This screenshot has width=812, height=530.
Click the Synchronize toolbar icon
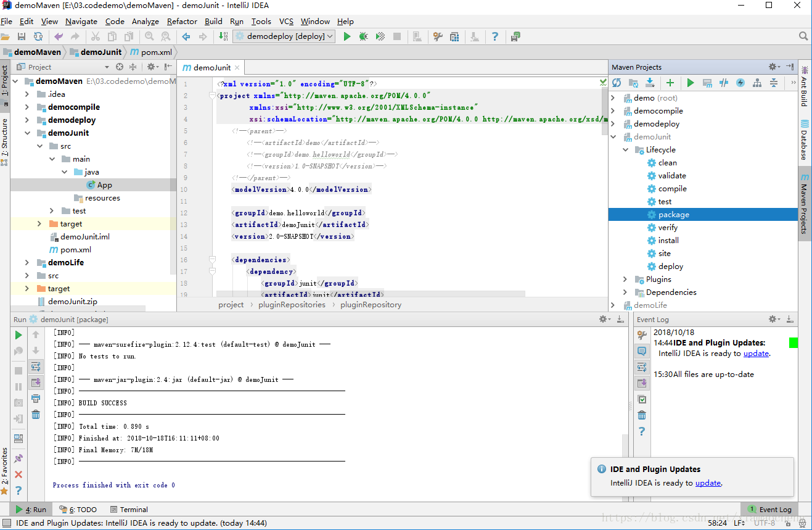coord(38,37)
